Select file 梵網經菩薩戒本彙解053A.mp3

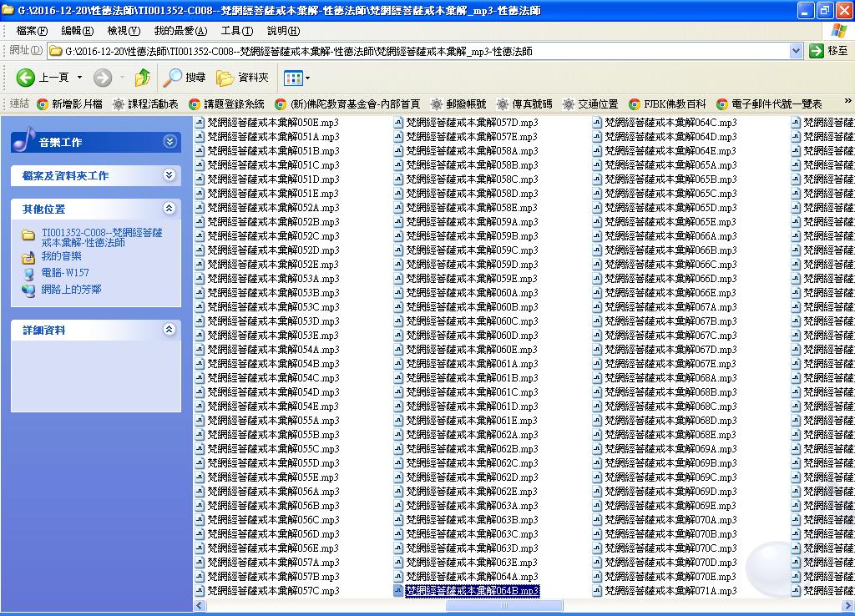tap(273, 279)
